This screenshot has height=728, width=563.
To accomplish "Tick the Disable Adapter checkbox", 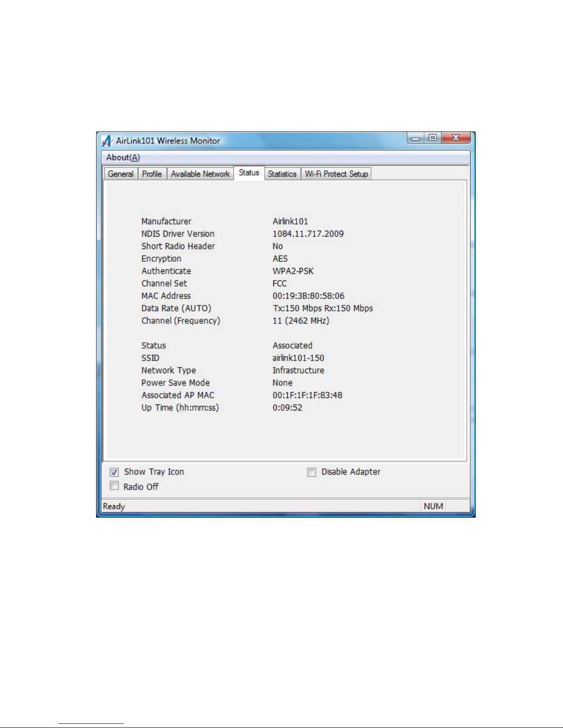I will pos(312,472).
